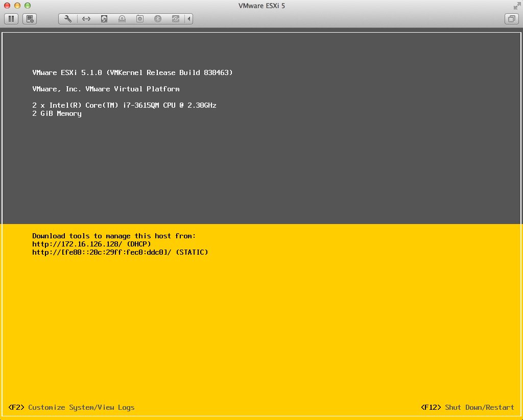Click F12 Shut Down/Restart
Screen dimensions: 523x420
pos(467,407)
